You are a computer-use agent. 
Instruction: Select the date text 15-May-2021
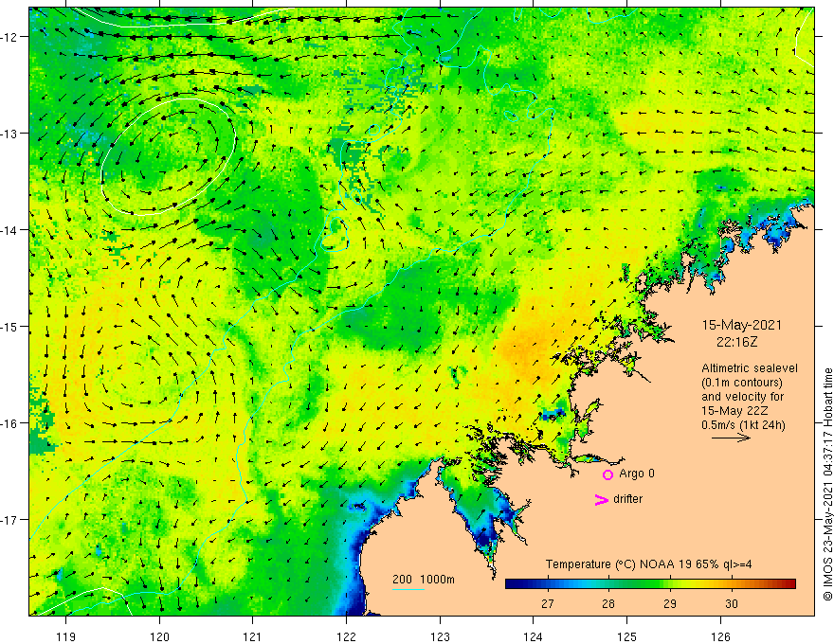coord(741,325)
